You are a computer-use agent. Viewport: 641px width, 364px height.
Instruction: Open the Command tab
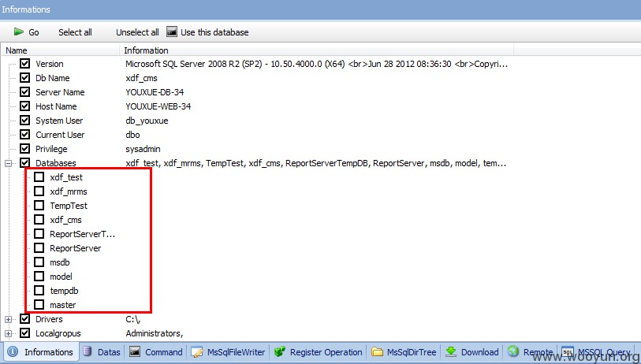click(x=156, y=351)
